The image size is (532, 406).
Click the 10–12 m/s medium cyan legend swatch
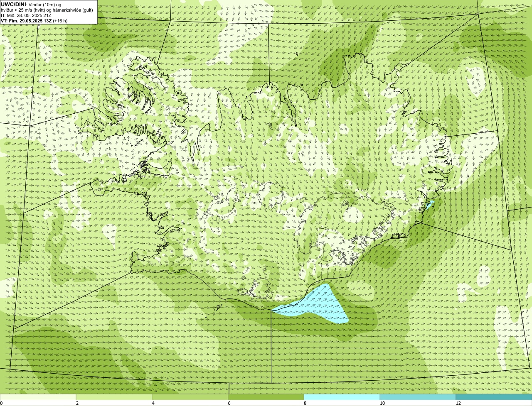coord(418,397)
